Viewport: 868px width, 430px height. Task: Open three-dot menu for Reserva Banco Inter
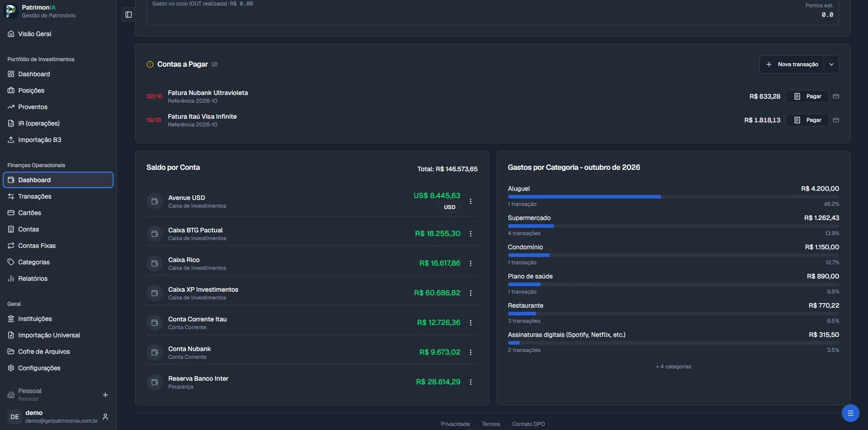(x=471, y=382)
